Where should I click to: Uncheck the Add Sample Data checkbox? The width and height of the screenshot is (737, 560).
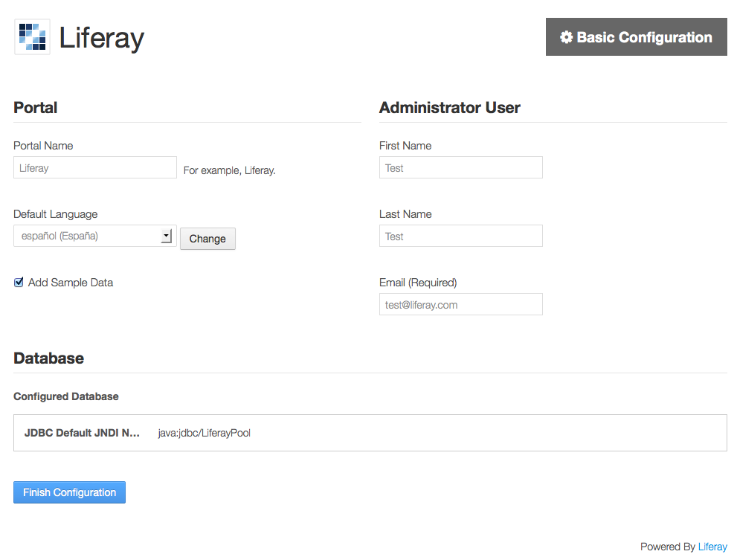coord(19,282)
